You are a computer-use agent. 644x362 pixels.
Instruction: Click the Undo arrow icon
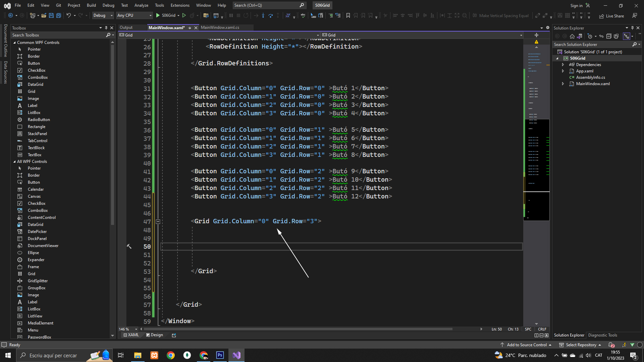point(68,15)
